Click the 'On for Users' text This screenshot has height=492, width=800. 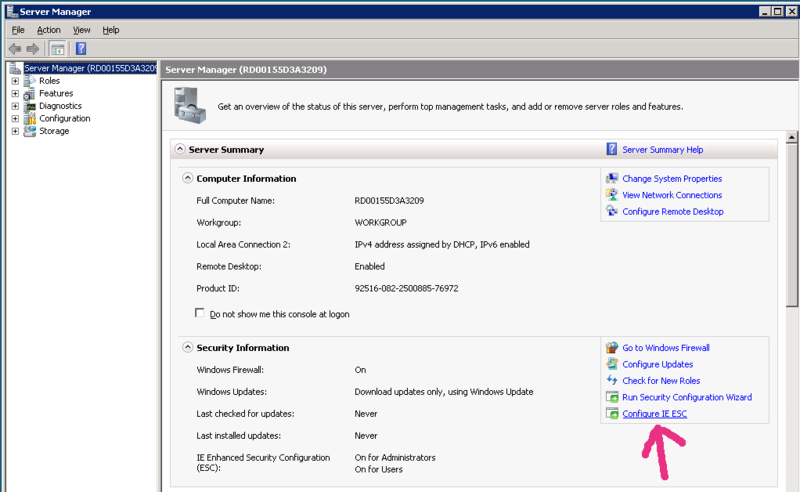(x=378, y=470)
